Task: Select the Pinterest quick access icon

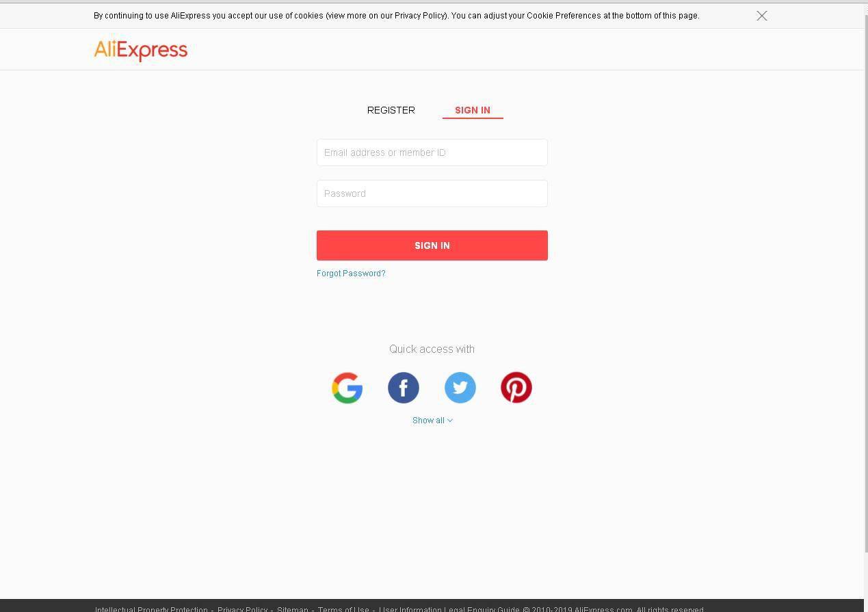Action: [x=516, y=388]
